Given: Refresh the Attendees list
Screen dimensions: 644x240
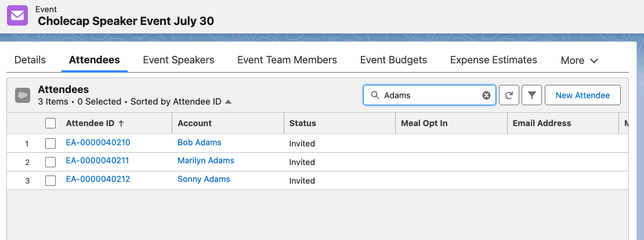Looking at the screenshot, I should tap(509, 95).
